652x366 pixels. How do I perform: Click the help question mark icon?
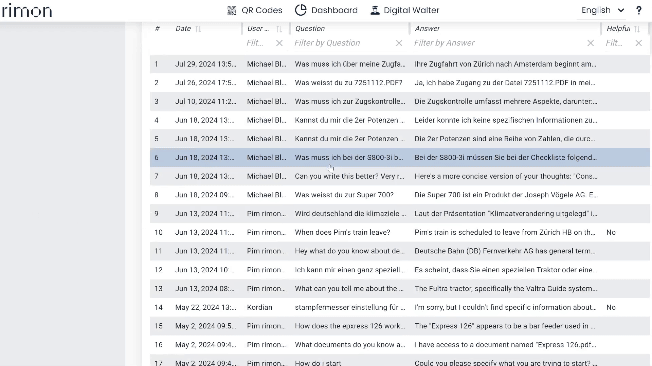point(639,10)
